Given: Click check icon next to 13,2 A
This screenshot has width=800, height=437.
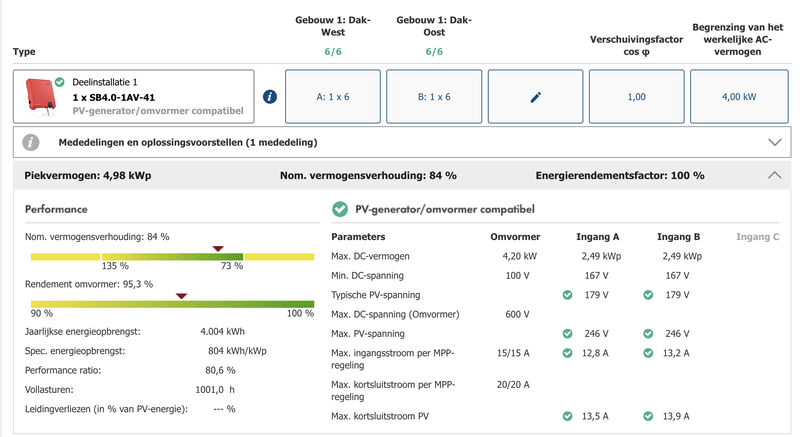Looking at the screenshot, I should (648, 353).
